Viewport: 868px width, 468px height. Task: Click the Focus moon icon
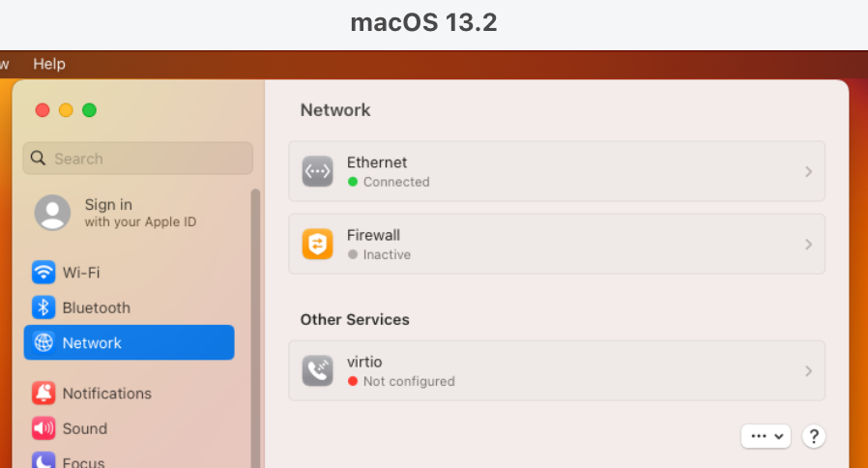(43, 460)
